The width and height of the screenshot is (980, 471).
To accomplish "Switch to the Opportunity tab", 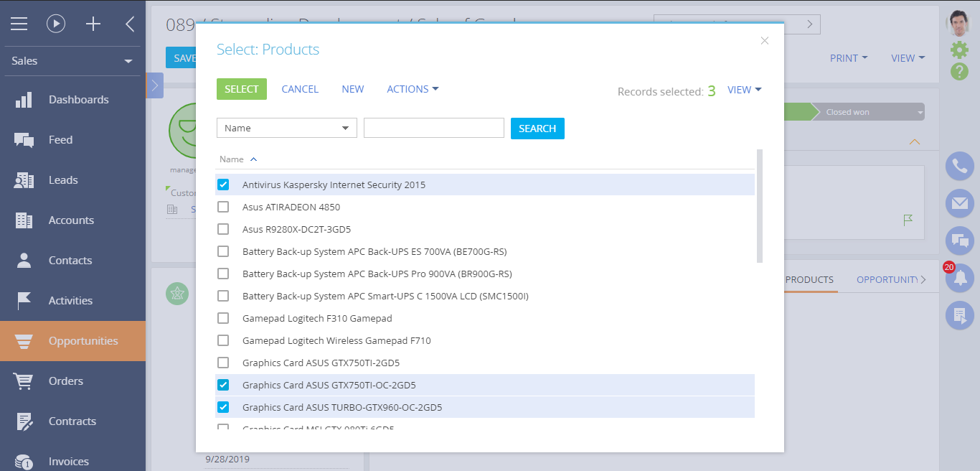I will pyautogui.click(x=887, y=279).
